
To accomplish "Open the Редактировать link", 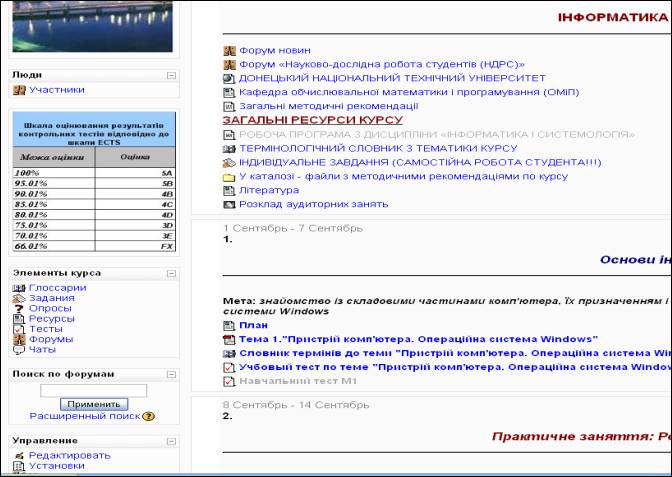I will pos(69,456).
